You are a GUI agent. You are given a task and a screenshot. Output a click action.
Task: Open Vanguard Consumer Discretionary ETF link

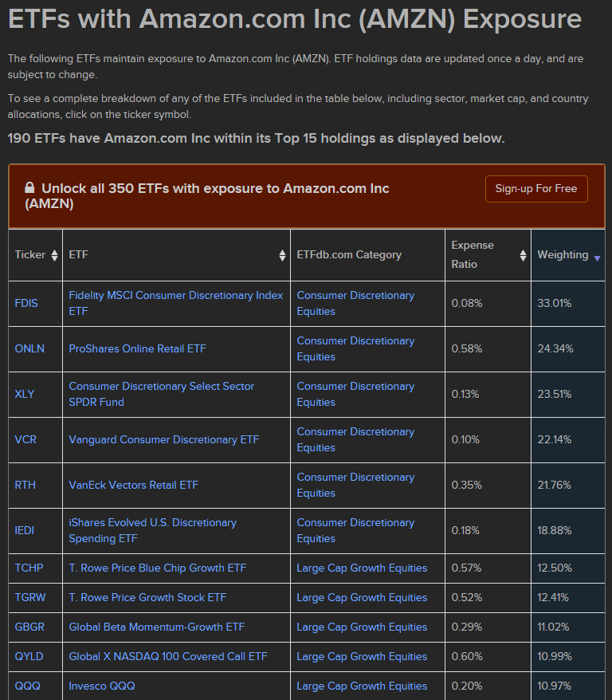[x=163, y=440]
